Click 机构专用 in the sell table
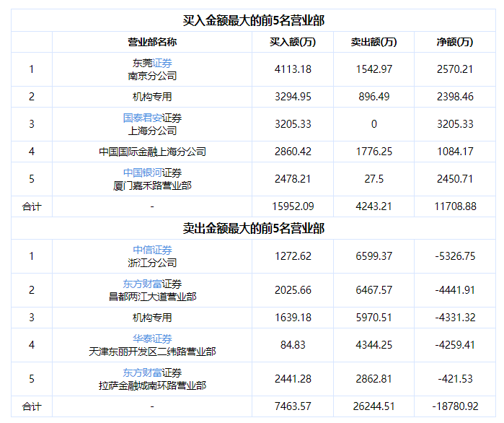Screen dimensions: 504x423 coord(152,318)
